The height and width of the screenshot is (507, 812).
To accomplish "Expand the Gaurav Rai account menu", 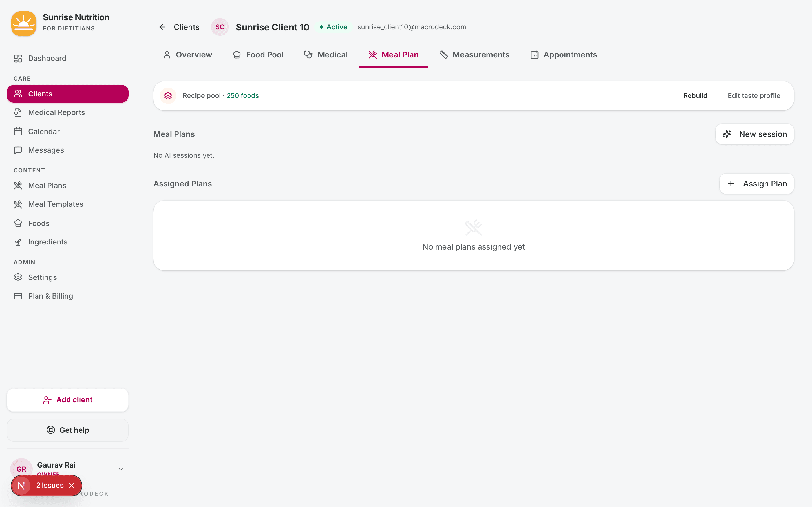I will tap(120, 469).
